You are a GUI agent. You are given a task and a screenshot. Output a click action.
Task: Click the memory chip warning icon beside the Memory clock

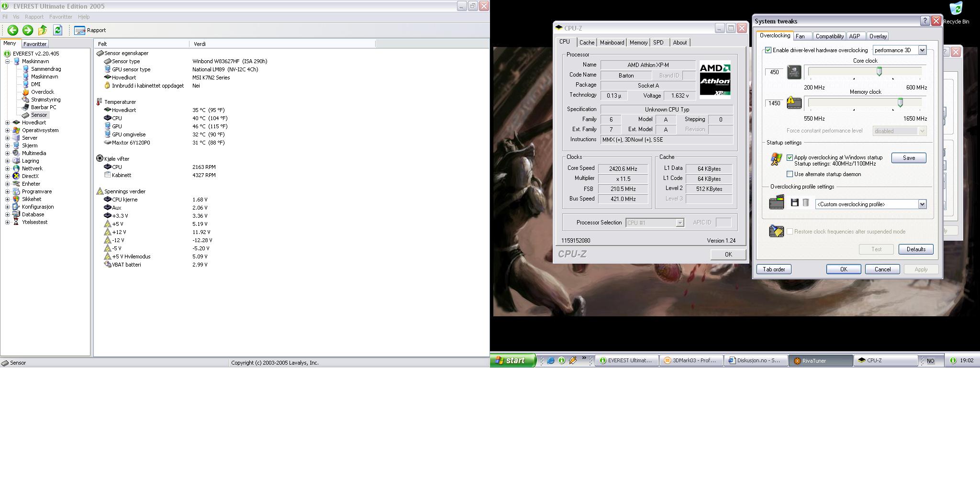794,103
